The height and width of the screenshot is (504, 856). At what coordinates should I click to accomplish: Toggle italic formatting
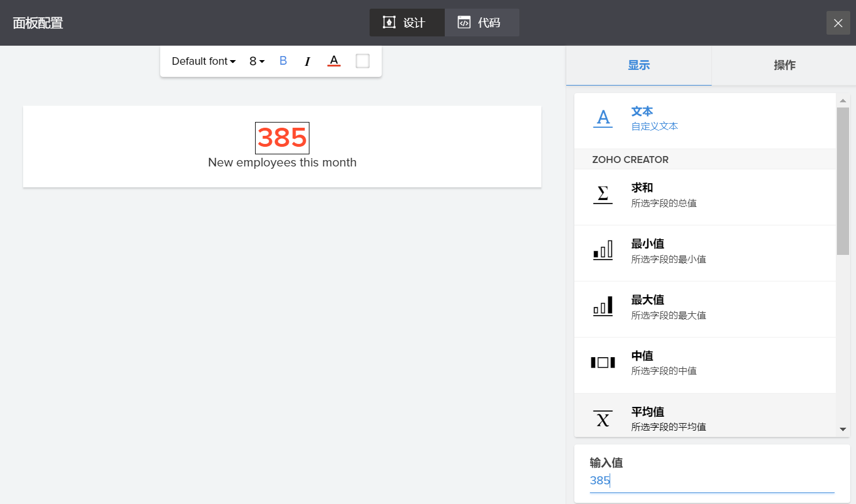307,61
